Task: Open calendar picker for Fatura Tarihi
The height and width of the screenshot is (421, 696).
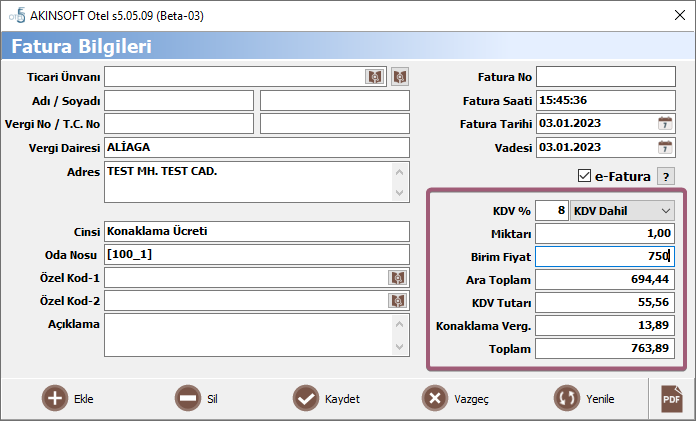Action: [665, 123]
